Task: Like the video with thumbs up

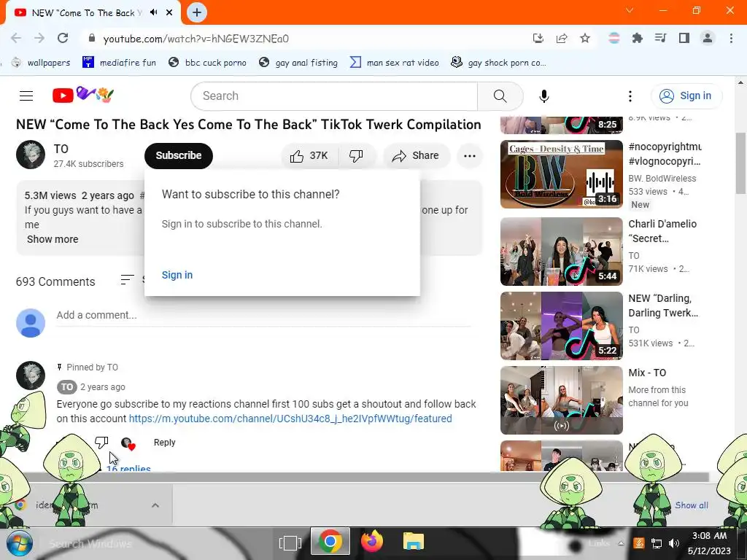Action: click(309, 156)
